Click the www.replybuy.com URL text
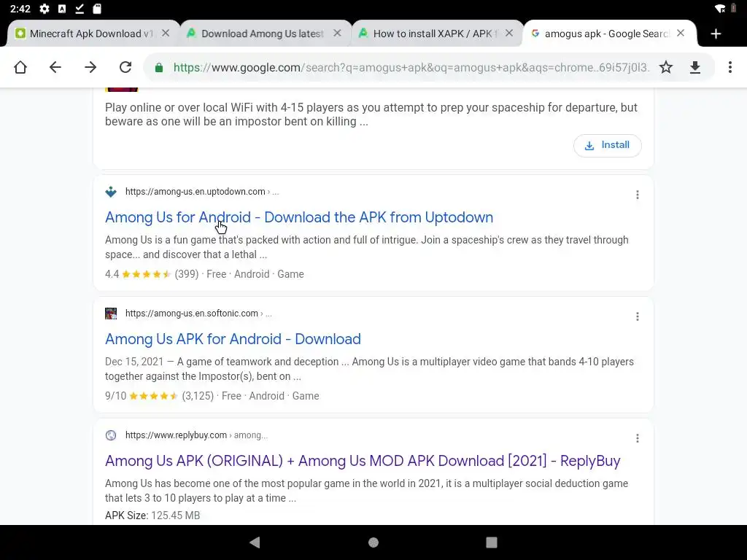The height and width of the screenshot is (560, 747). coord(176,435)
